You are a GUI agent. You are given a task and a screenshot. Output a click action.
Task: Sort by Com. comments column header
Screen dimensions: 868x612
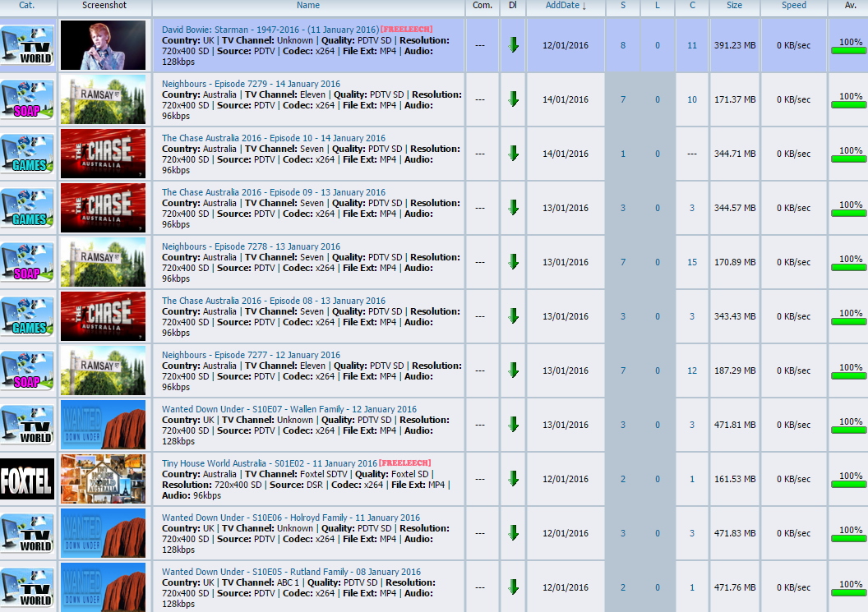click(x=482, y=5)
